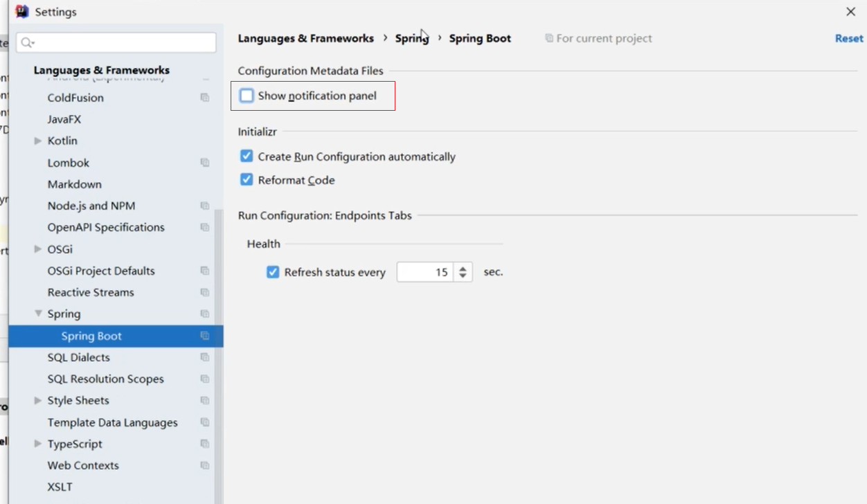The image size is (867, 504).
Task: Expand the OSGi settings node
Action: pos(38,249)
